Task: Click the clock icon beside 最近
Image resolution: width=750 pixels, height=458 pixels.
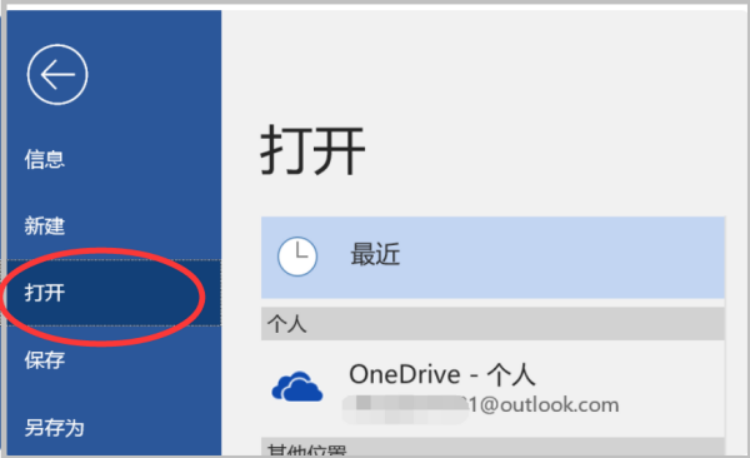Action: coord(297,256)
